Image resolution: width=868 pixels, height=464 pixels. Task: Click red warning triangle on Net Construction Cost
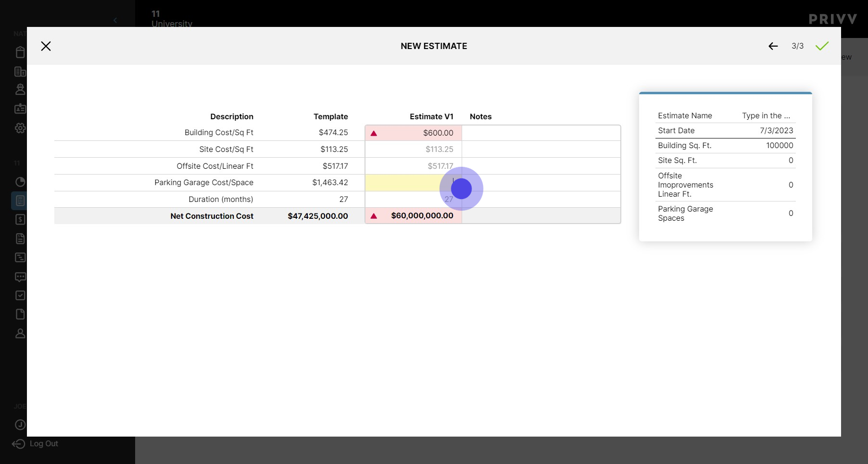(374, 216)
